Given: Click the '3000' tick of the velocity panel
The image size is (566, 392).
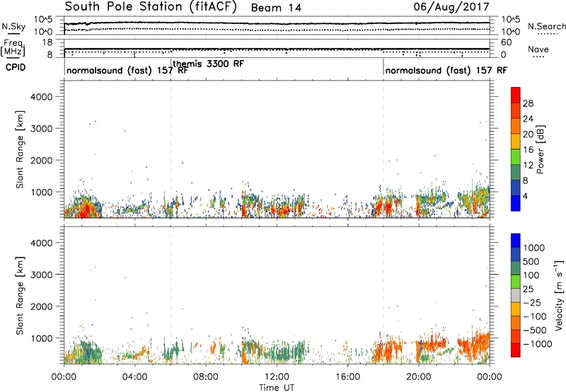Looking at the screenshot, I should 41,275.
